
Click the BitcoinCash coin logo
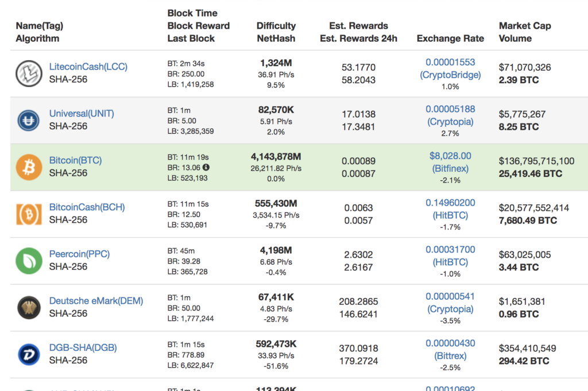pos(29,214)
